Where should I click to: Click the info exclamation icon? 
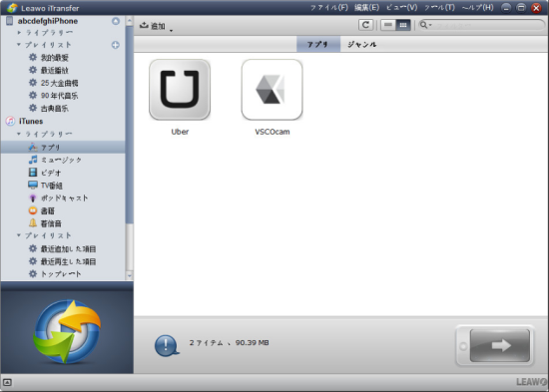[x=167, y=345]
